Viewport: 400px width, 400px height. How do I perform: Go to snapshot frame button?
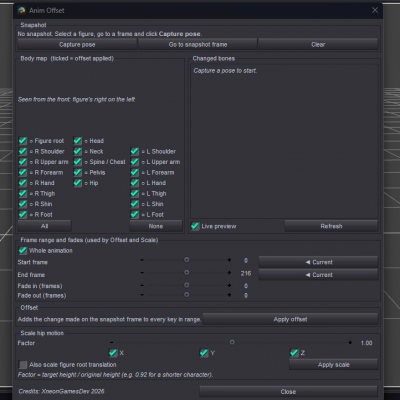pyautogui.click(x=198, y=44)
